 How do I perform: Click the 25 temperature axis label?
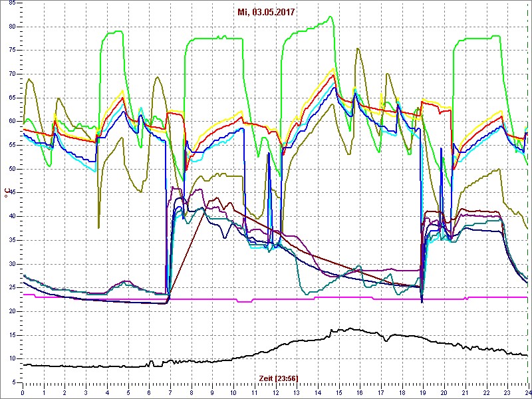(12, 288)
